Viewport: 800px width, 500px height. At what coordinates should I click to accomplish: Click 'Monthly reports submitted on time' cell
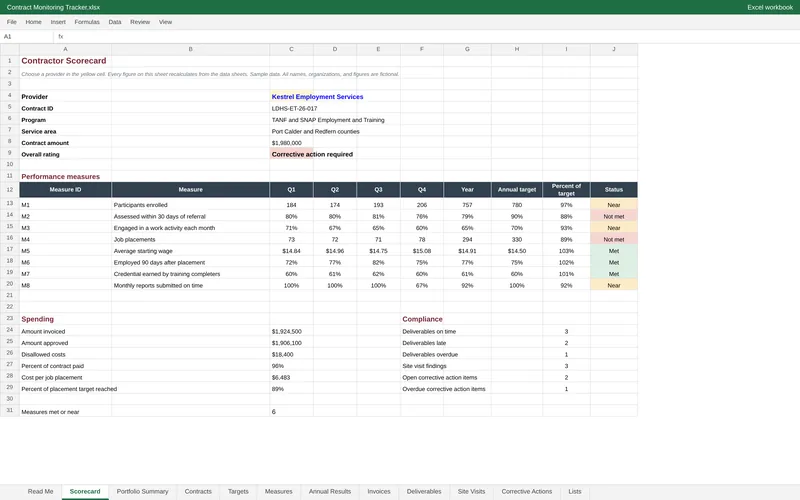[190, 285]
